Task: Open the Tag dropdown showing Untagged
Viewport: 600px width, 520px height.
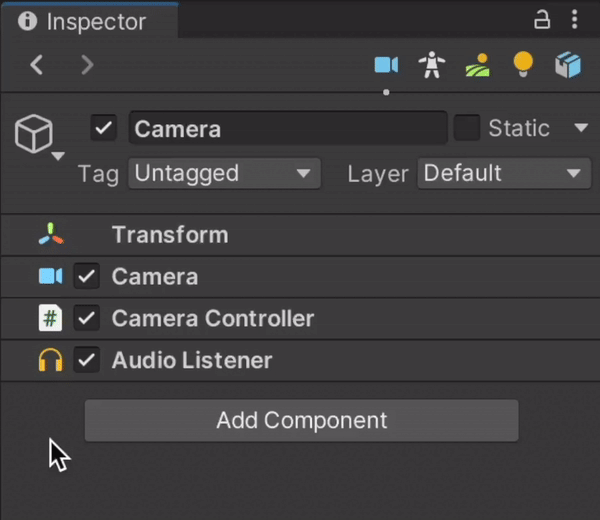Action: (x=224, y=174)
